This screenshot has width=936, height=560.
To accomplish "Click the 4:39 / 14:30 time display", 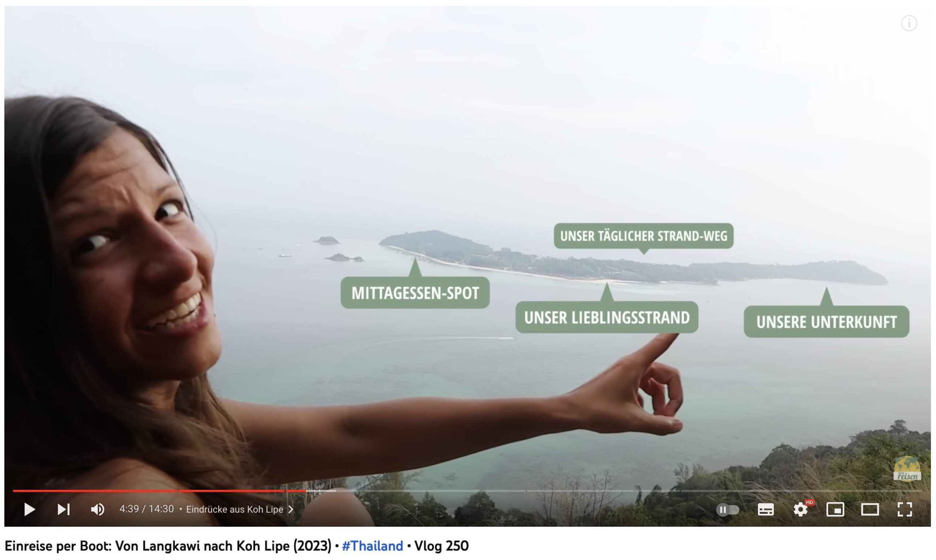I will (x=147, y=509).
